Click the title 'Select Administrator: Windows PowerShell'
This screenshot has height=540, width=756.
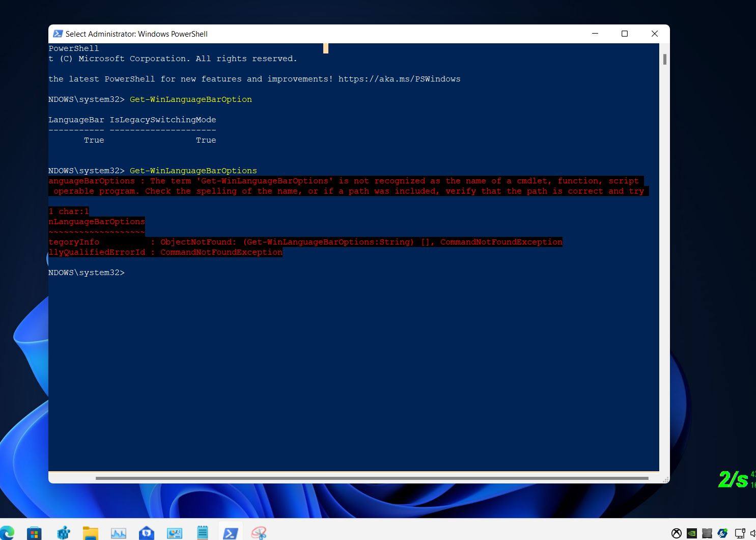click(136, 34)
